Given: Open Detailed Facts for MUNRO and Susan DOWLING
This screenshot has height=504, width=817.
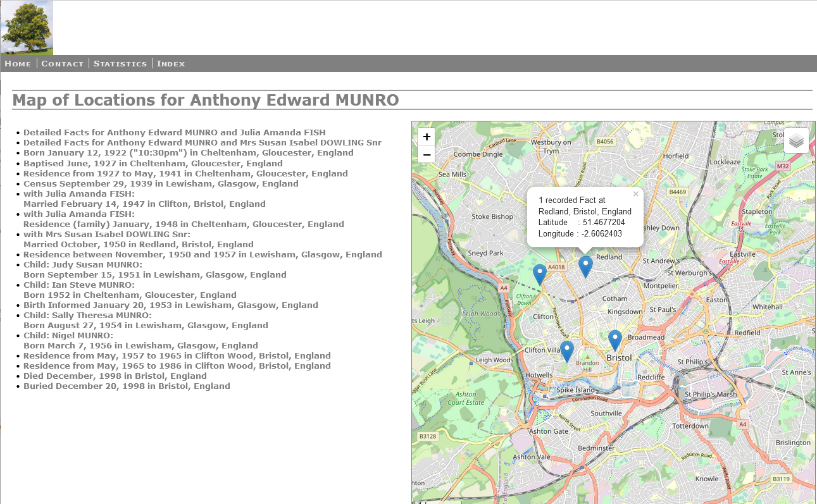Looking at the screenshot, I should click(x=202, y=142).
